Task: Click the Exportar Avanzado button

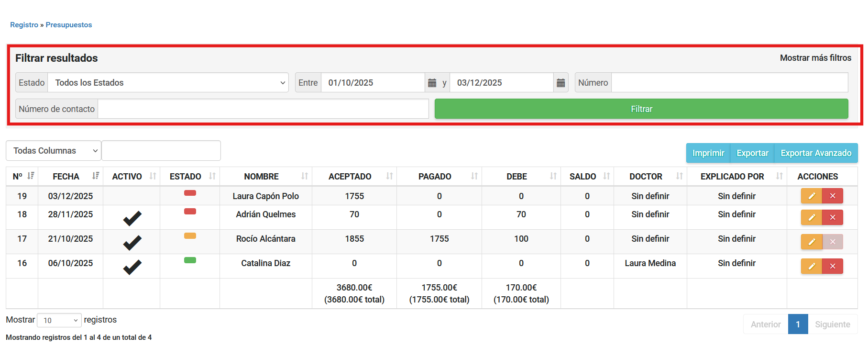Action: pos(815,153)
